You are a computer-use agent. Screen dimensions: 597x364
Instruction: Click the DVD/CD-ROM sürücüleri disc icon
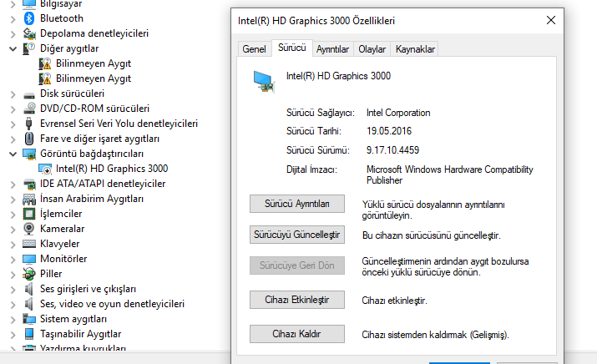click(x=29, y=109)
